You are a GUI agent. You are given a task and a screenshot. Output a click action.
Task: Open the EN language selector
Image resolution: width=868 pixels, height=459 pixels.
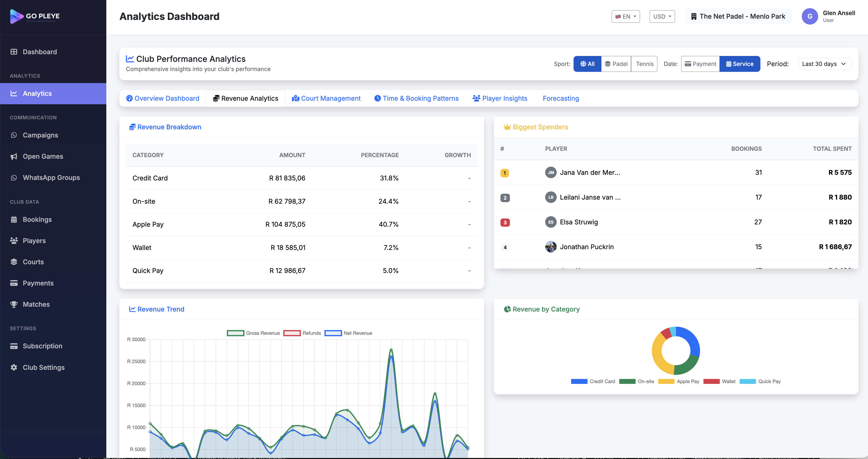click(625, 16)
